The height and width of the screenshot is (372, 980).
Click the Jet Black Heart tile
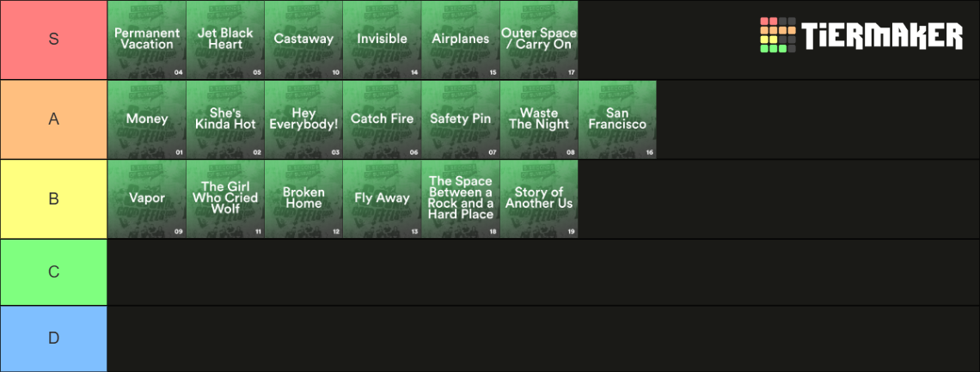[225, 40]
